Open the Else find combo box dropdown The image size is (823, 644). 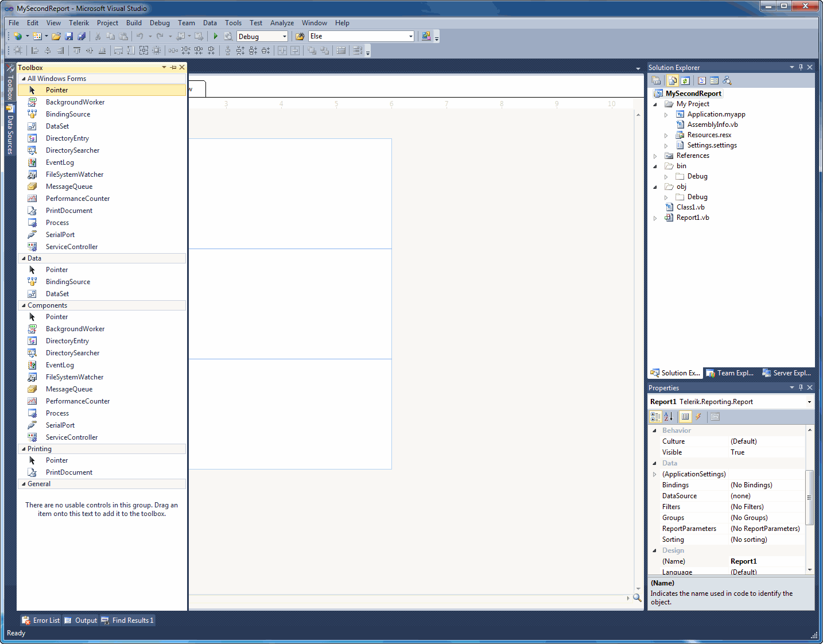(410, 36)
